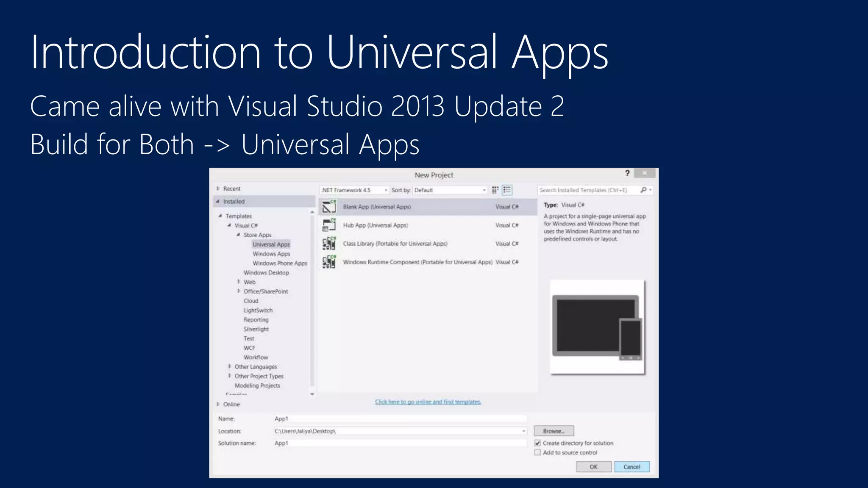Switch to small icons view
868x488 pixels.
[495, 190]
